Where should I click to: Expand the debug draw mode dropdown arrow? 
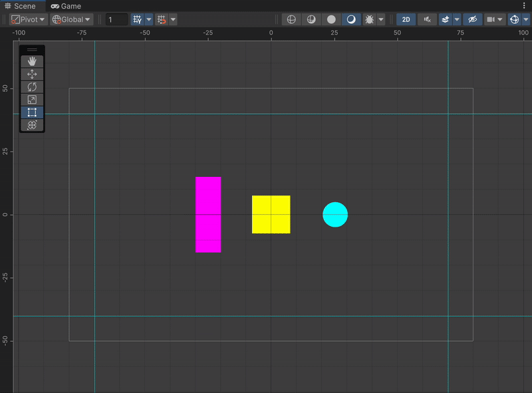(x=381, y=20)
